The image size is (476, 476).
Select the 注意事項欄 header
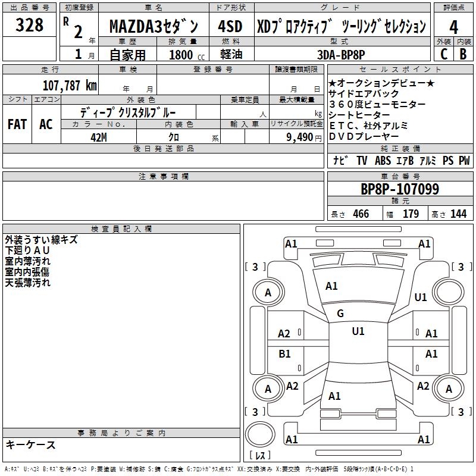click(163, 176)
